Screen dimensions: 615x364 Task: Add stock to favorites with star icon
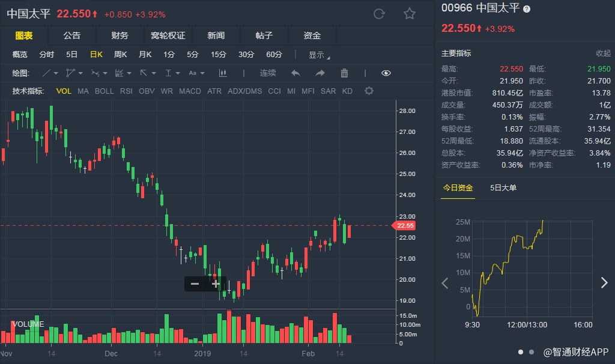(410, 14)
